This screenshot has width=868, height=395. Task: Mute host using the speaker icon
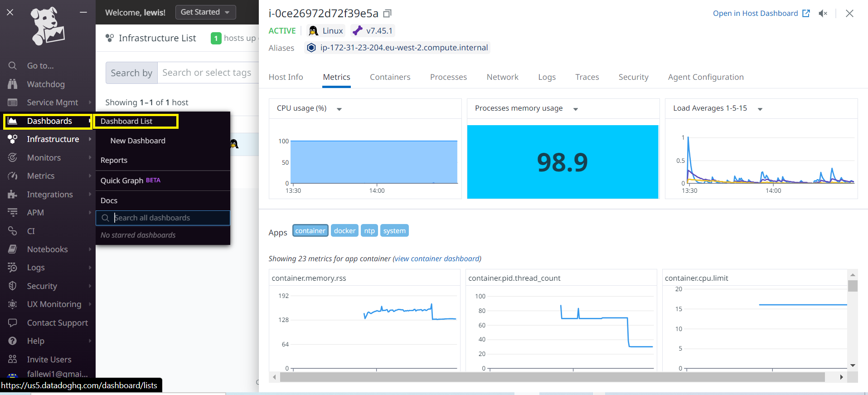pos(823,14)
